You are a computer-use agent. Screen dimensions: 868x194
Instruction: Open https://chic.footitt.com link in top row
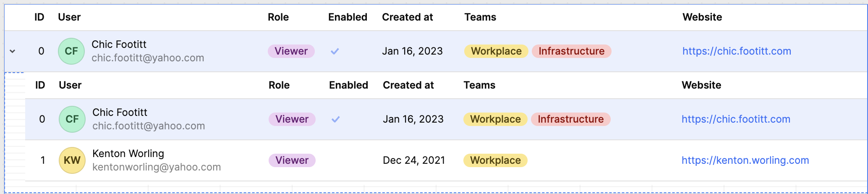tap(737, 51)
